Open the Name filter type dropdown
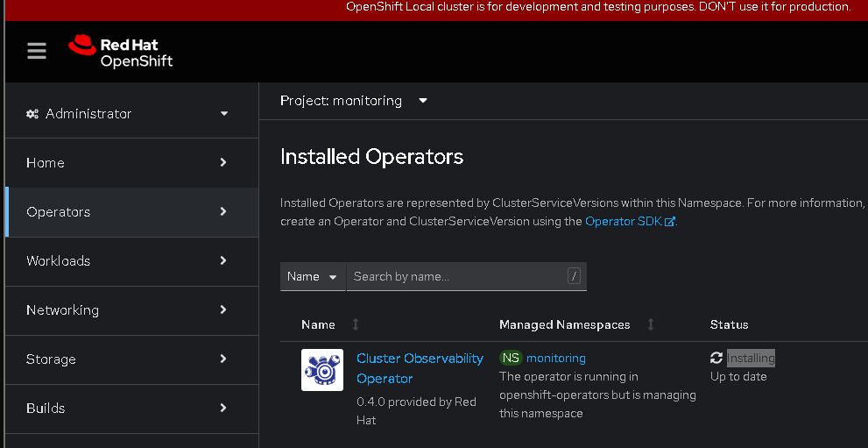This screenshot has height=448, width=868. 313,276
